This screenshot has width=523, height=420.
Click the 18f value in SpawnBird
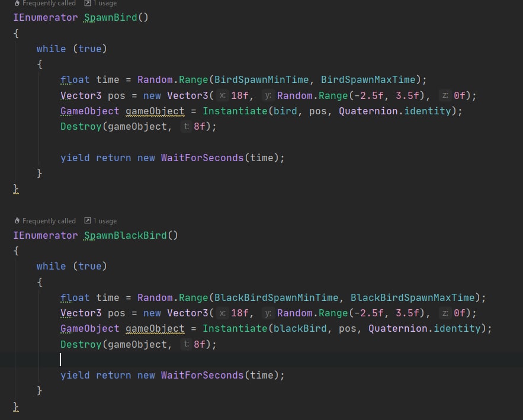point(239,96)
